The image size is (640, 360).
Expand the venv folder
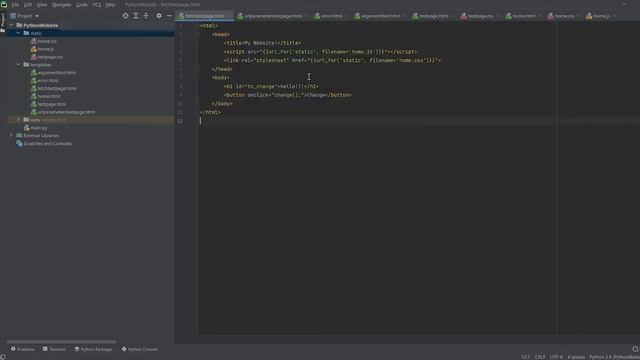(x=18, y=120)
